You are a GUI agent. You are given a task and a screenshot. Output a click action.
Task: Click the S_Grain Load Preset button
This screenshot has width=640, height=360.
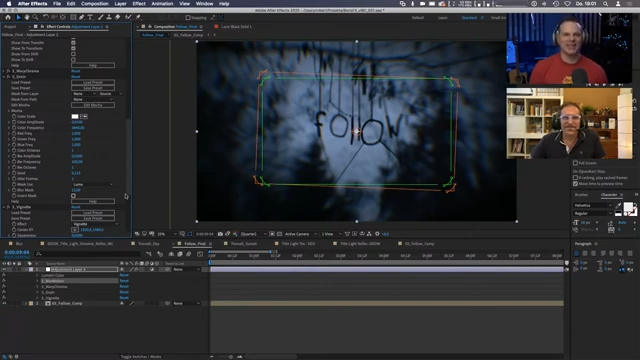point(93,82)
